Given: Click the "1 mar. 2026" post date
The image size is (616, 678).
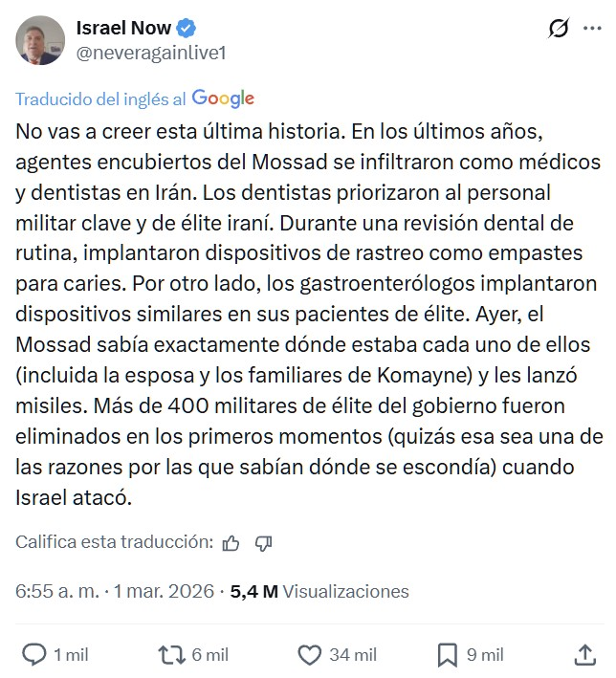Looking at the screenshot, I should tap(165, 591).
